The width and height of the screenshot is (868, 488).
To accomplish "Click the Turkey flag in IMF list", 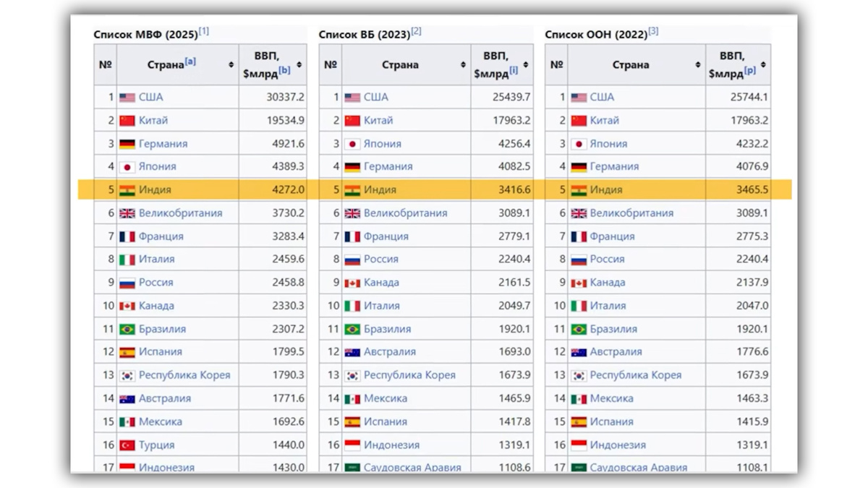I will pos(127,445).
